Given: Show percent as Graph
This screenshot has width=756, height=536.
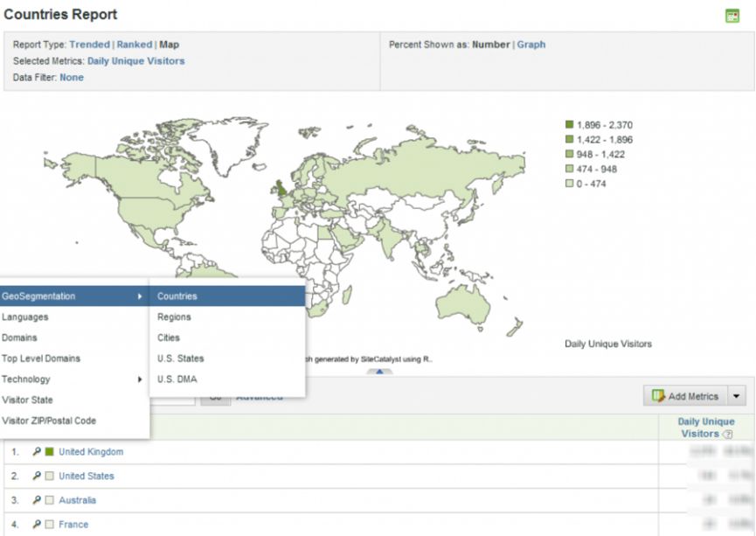Looking at the screenshot, I should tap(531, 45).
